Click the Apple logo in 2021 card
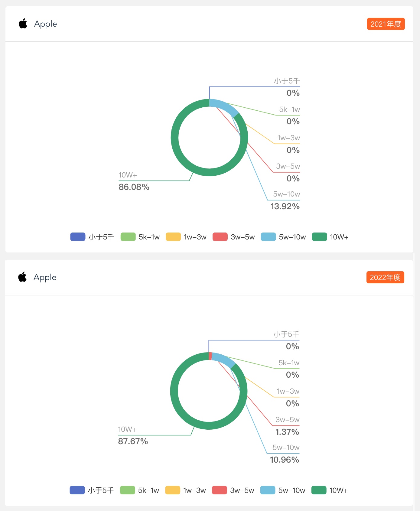The height and width of the screenshot is (511, 420). pos(23,24)
